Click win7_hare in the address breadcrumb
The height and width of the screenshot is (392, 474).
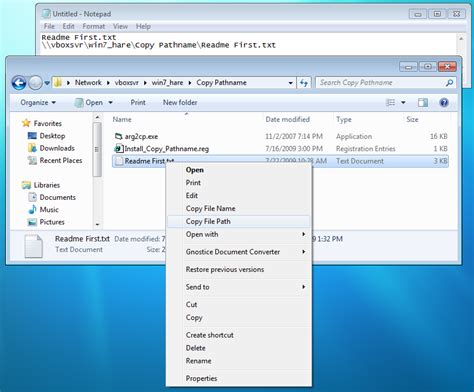tap(167, 83)
